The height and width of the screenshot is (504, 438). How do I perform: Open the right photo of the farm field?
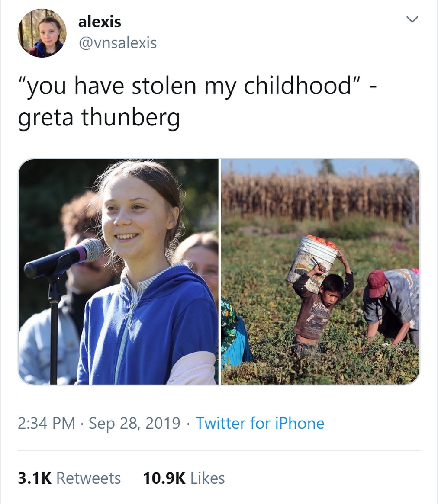pyautogui.click(x=320, y=271)
